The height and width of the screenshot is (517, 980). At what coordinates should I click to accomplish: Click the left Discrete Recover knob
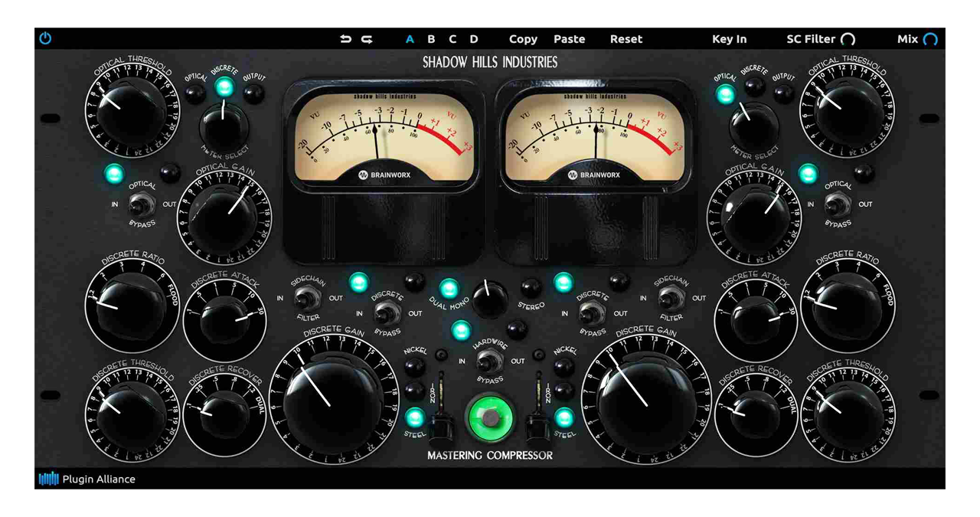(224, 414)
